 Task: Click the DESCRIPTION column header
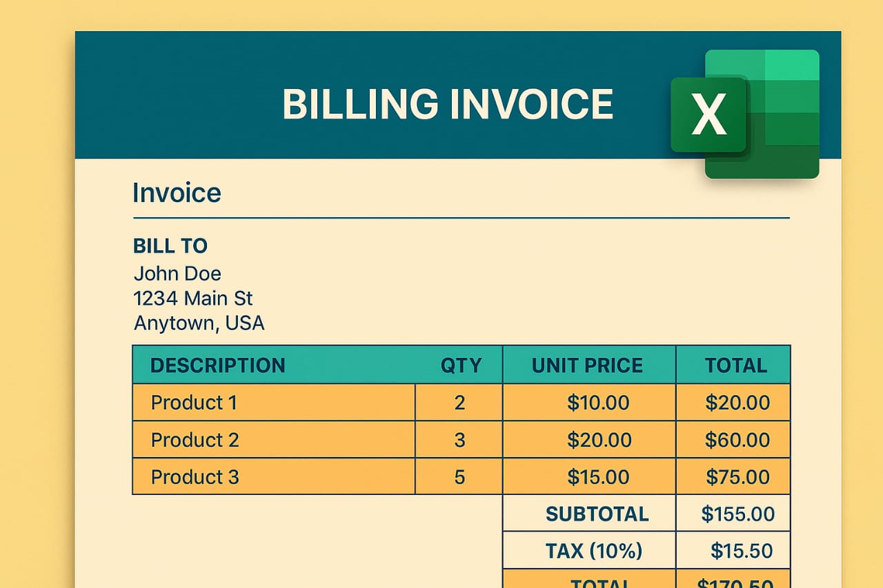[217, 365]
